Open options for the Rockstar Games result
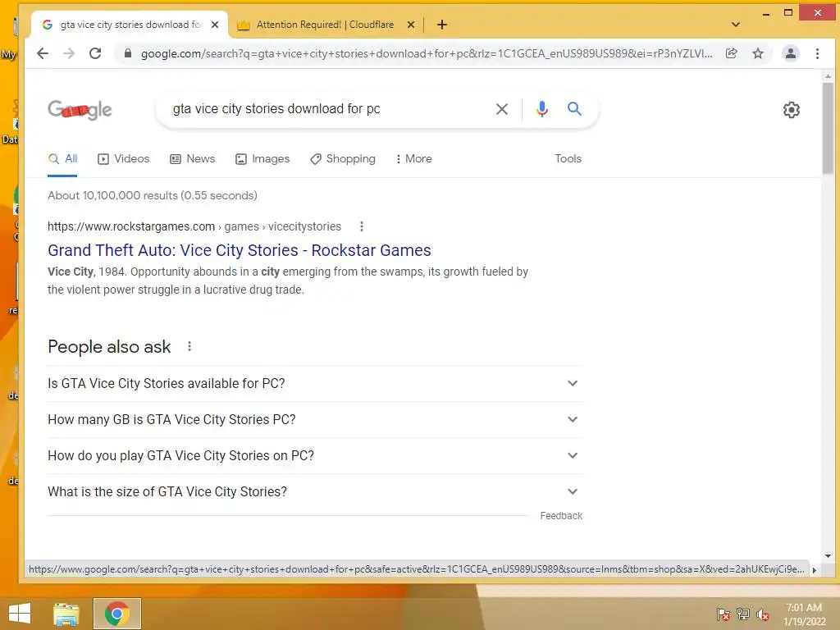 pos(362,226)
